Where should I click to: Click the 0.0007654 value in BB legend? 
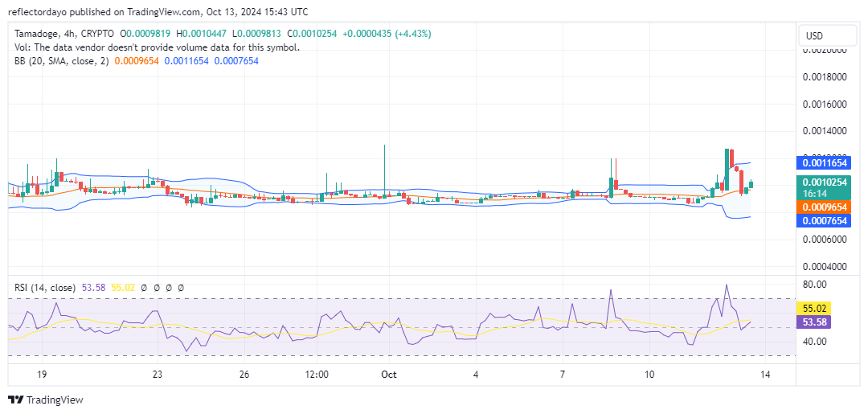coord(235,61)
